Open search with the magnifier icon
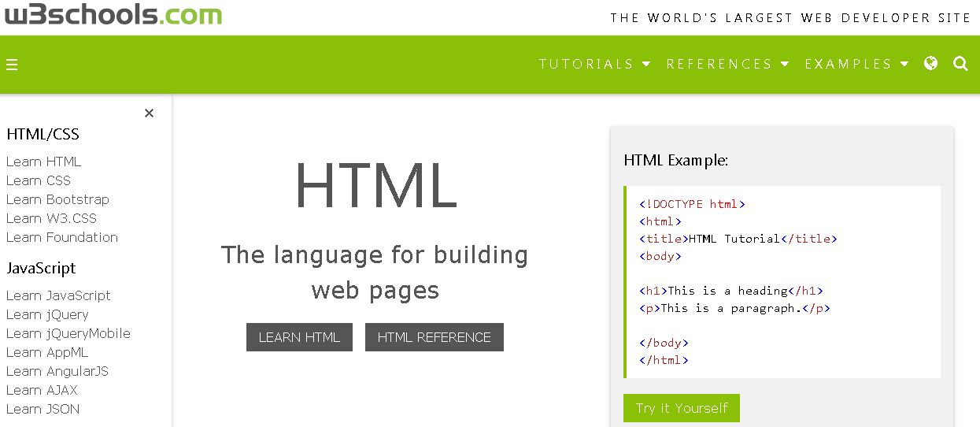 960,64
